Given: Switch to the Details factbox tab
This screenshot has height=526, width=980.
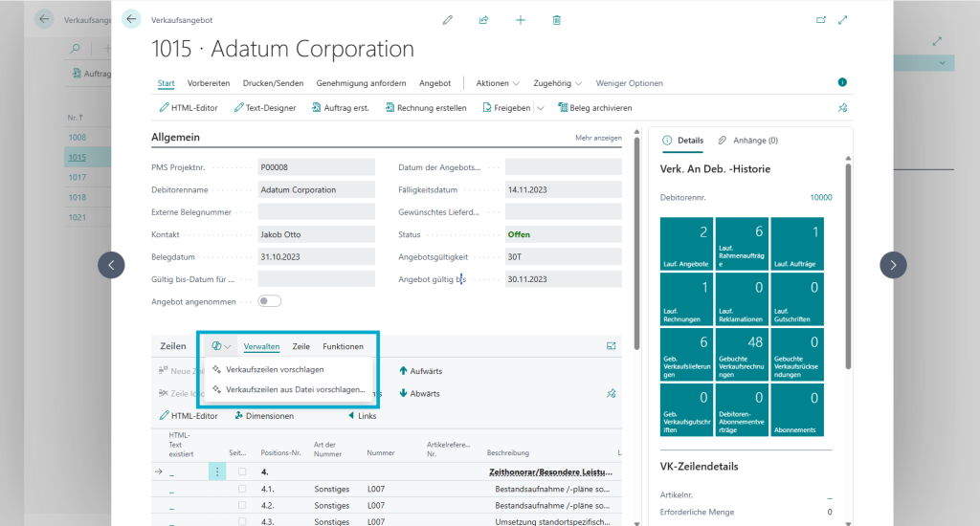Looking at the screenshot, I should point(683,141).
